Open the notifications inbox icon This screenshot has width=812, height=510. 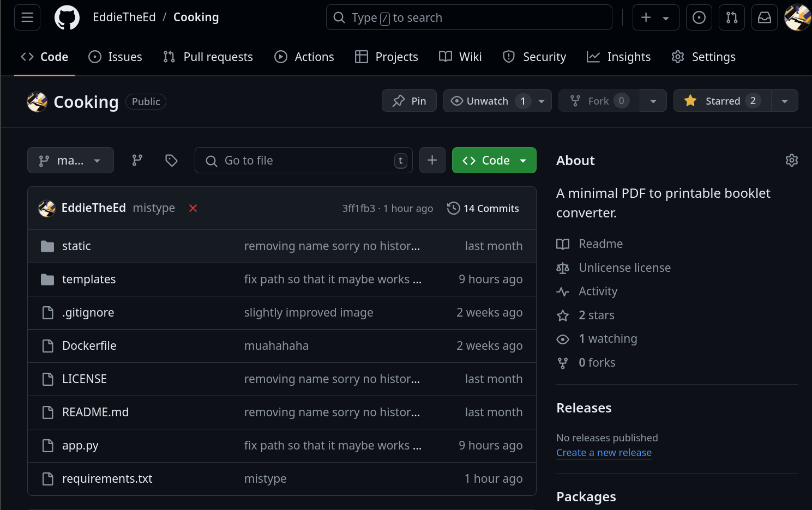765,17
